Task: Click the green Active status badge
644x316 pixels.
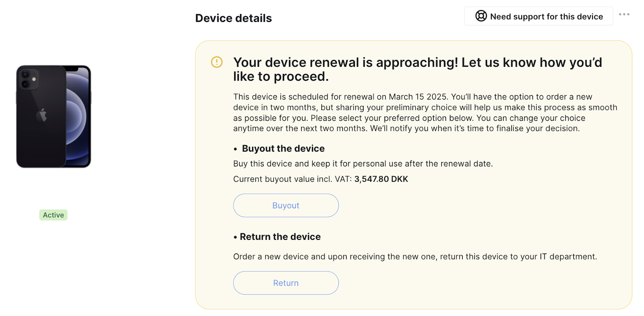Action: [53, 215]
